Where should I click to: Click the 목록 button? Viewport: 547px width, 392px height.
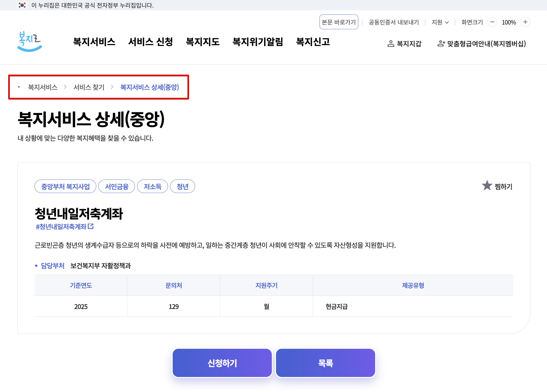pyautogui.click(x=326, y=363)
